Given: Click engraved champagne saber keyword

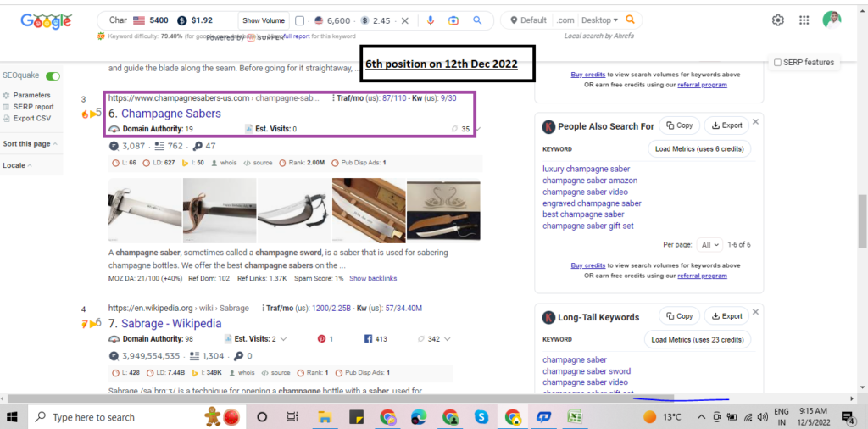Looking at the screenshot, I should 592,203.
